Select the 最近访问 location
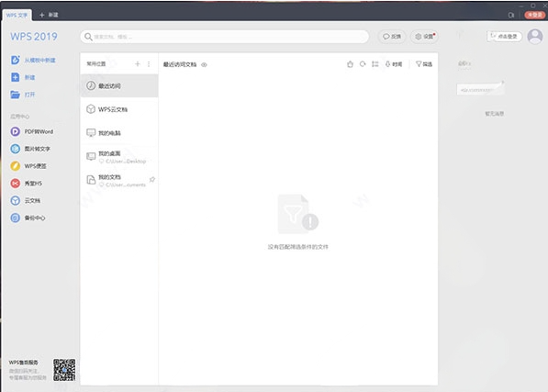548x392 pixels. coord(119,85)
